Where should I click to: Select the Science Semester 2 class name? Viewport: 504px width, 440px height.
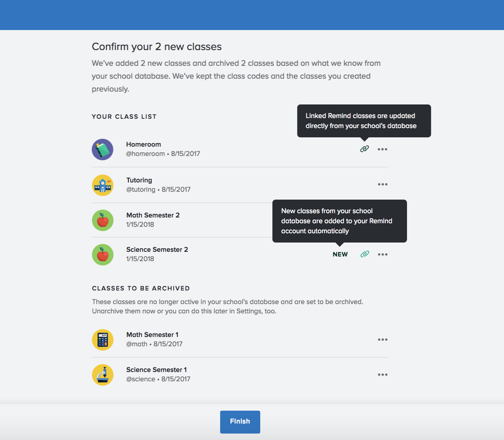coord(157,250)
